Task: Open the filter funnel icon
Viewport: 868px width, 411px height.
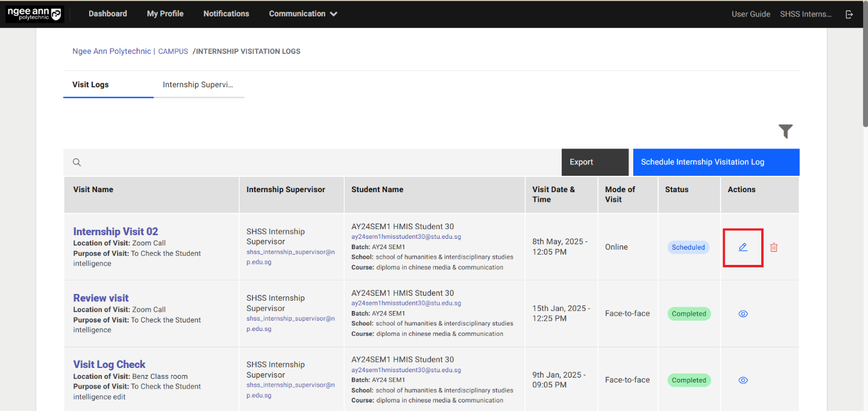Action: point(786,132)
